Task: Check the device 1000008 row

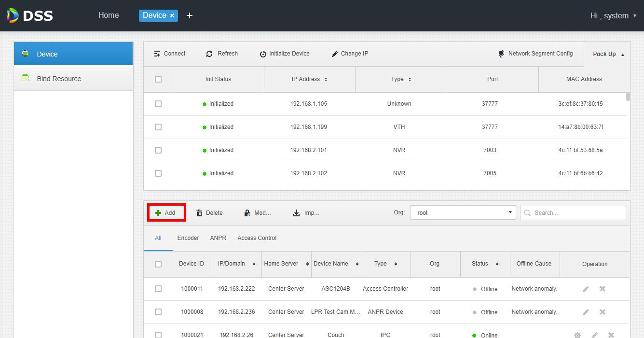Action: click(158, 312)
